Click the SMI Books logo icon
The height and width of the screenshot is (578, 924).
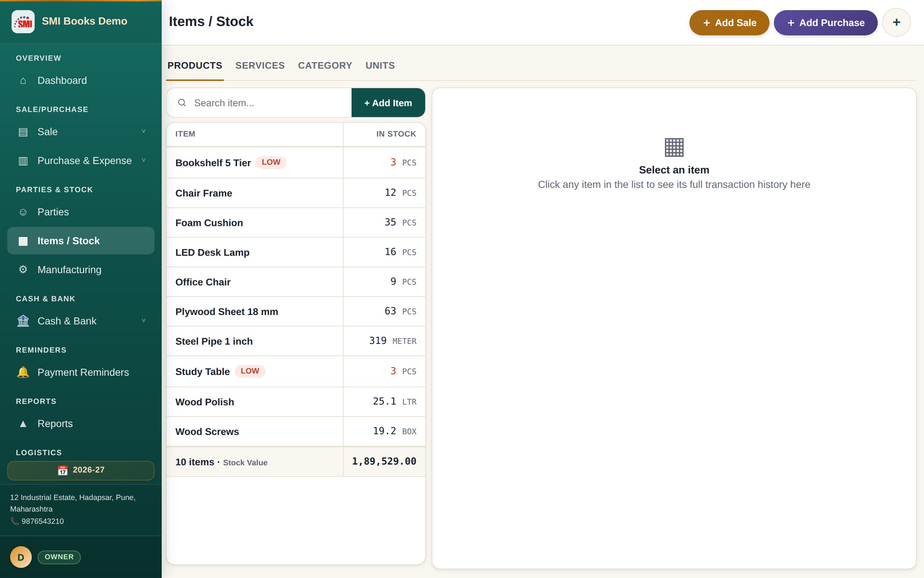[x=23, y=22]
